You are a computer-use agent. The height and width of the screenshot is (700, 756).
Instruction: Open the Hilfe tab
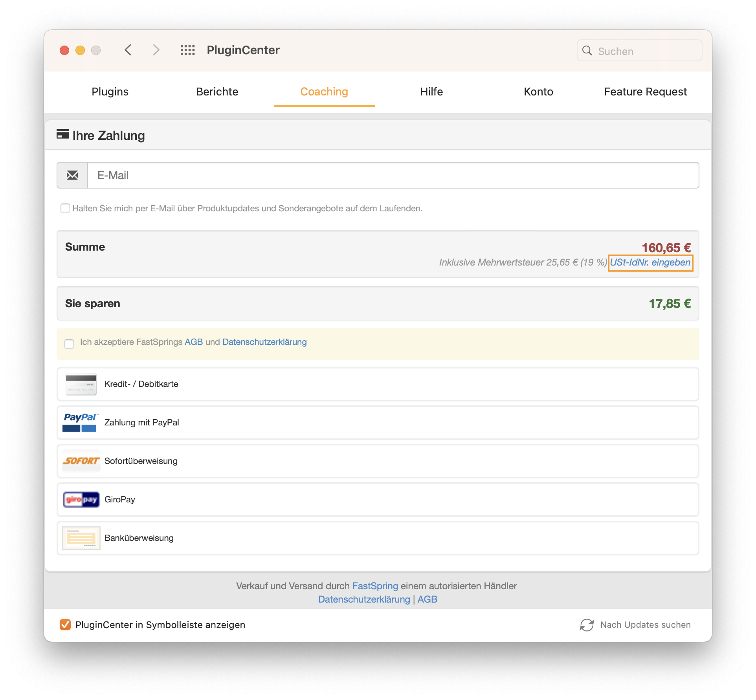point(431,92)
